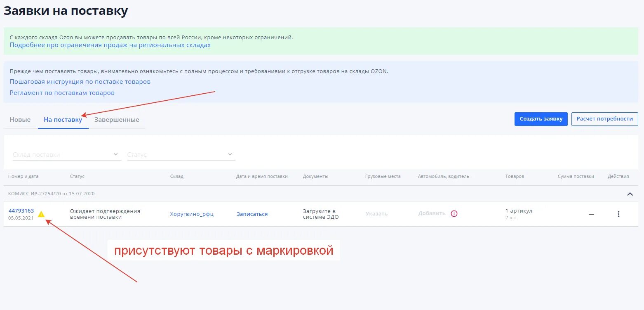Click Указать in the Грузовые места column

pyautogui.click(x=376, y=213)
